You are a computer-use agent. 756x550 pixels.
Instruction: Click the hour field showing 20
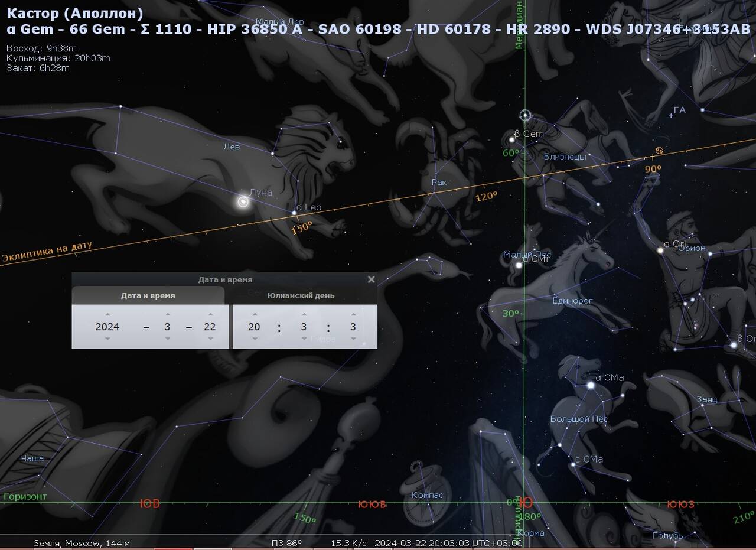pyautogui.click(x=255, y=327)
